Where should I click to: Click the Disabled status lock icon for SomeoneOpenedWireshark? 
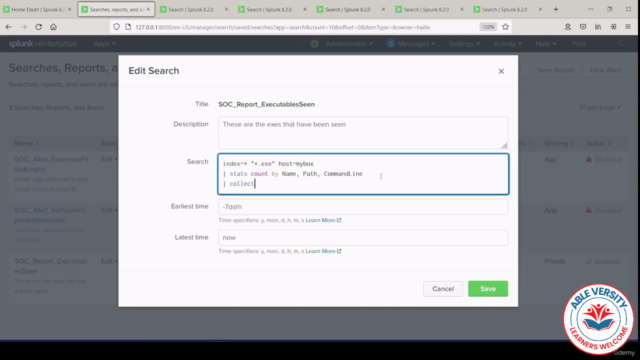click(x=589, y=210)
